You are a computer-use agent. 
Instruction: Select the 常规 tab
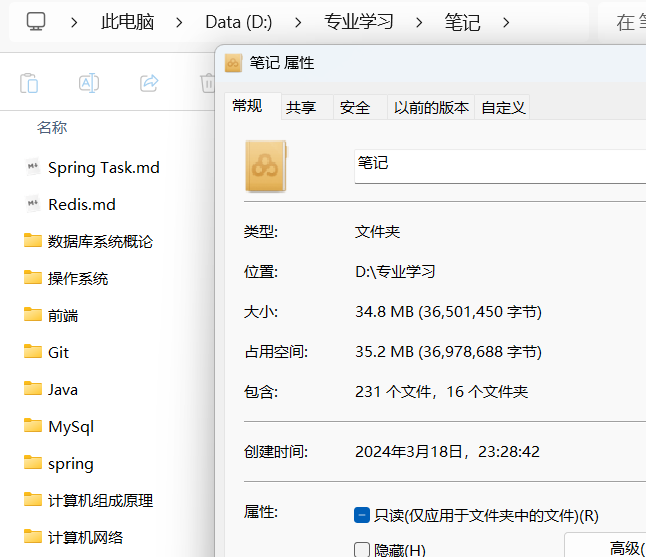point(253,106)
